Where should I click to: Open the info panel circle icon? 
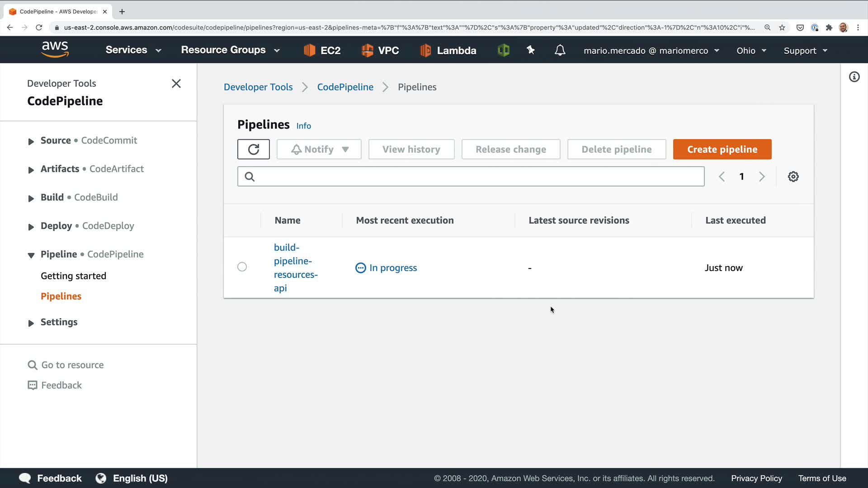click(854, 77)
